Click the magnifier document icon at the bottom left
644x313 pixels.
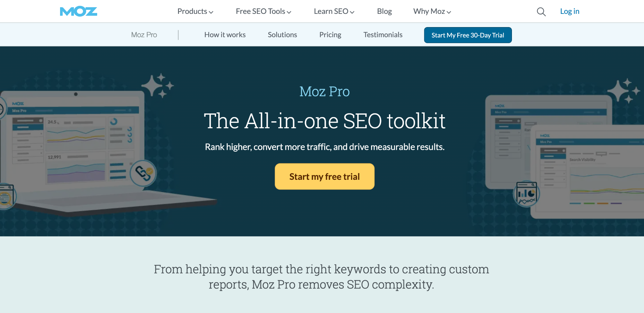[x=6, y=196]
